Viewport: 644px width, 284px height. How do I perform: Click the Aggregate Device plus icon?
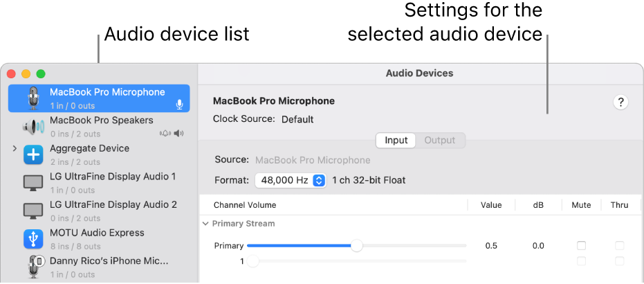pos(33,154)
